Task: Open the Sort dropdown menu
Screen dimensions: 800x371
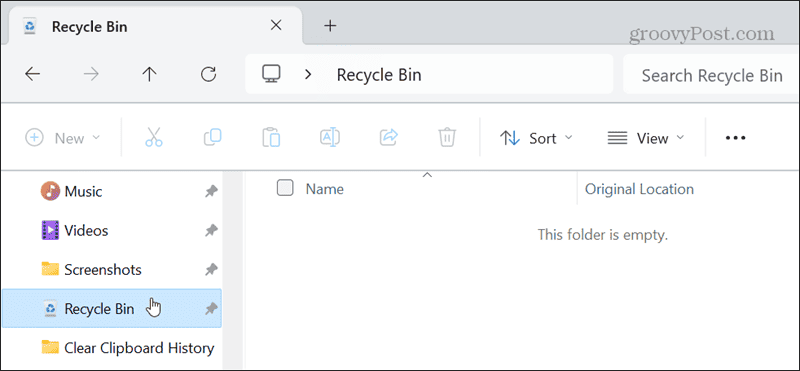Action: [x=536, y=138]
